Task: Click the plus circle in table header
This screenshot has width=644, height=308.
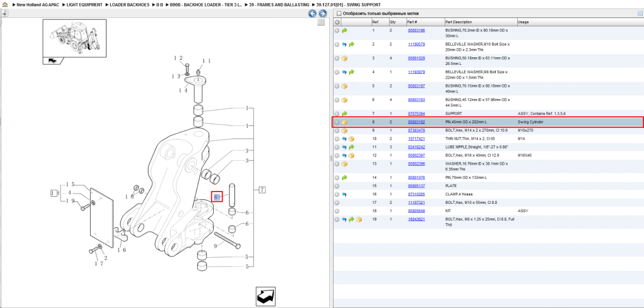Action: pos(337,22)
